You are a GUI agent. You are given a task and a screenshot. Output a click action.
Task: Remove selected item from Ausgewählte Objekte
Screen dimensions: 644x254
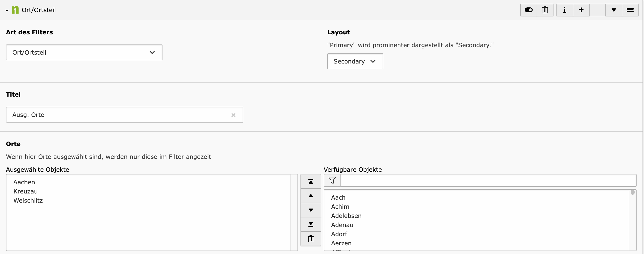coord(311,239)
